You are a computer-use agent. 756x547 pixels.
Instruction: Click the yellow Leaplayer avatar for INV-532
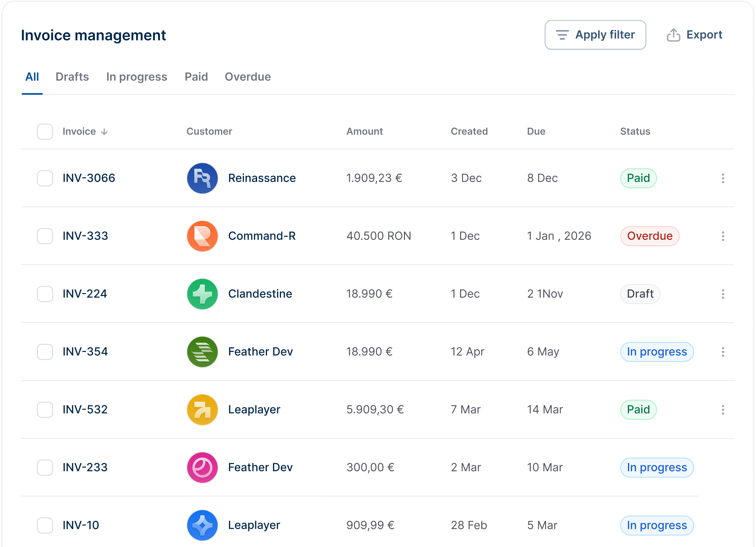click(x=202, y=410)
